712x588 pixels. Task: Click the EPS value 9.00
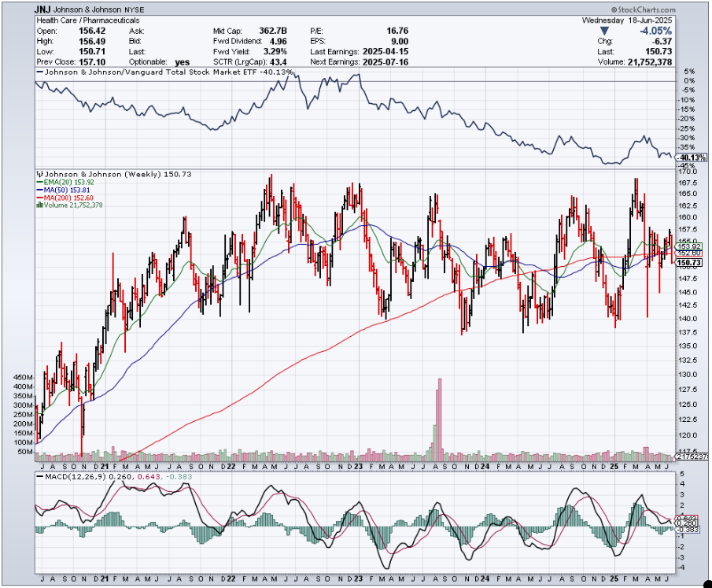[x=400, y=42]
